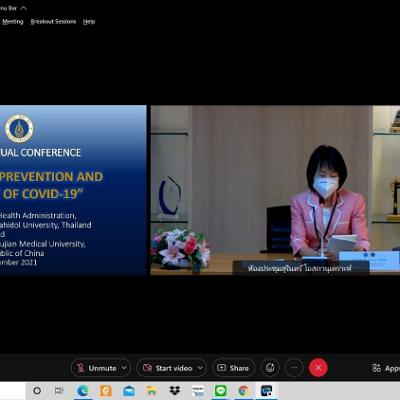Open the orange app icon in taskbar
The height and width of the screenshot is (400, 400).
106,391
